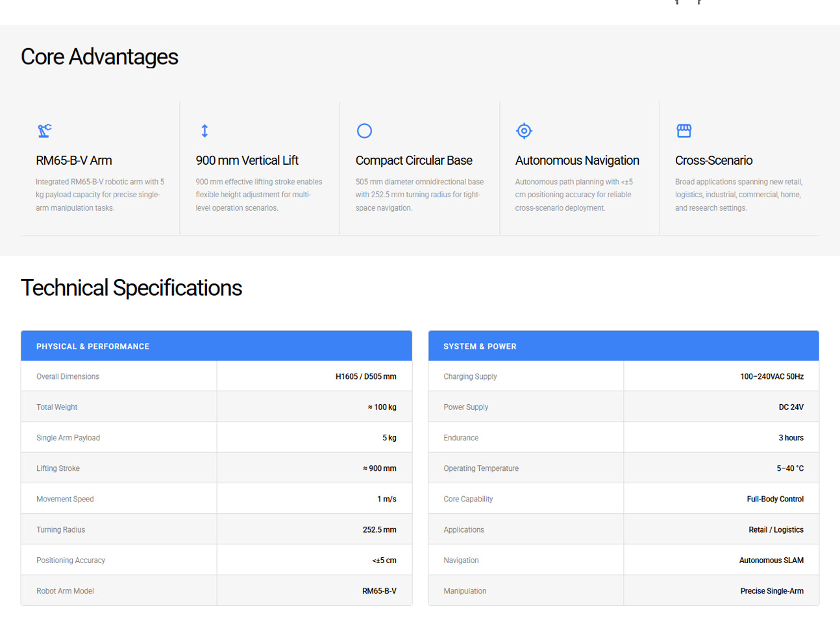Click the vertical arrows icon above 900 mm Vertical Lift
The height and width of the screenshot is (626, 840).
(204, 131)
